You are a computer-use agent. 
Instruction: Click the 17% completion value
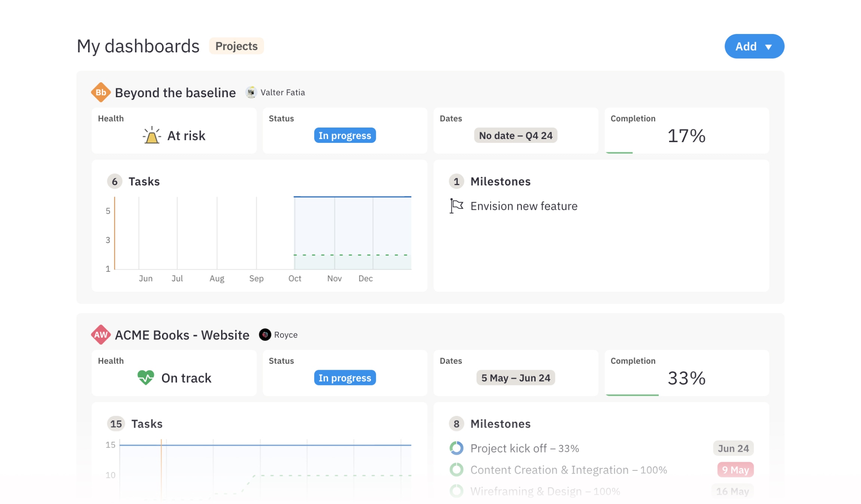tap(687, 136)
